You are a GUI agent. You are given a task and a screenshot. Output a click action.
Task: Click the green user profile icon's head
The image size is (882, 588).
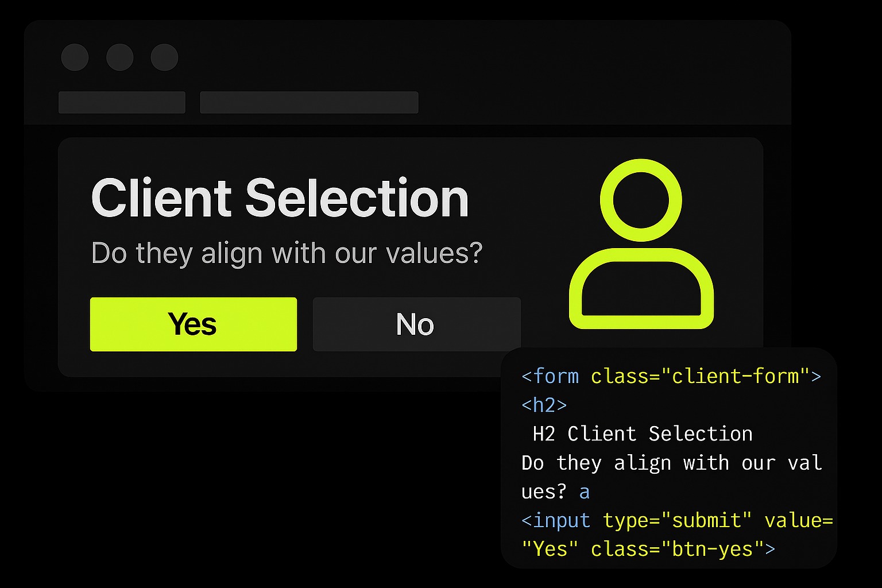point(641,200)
